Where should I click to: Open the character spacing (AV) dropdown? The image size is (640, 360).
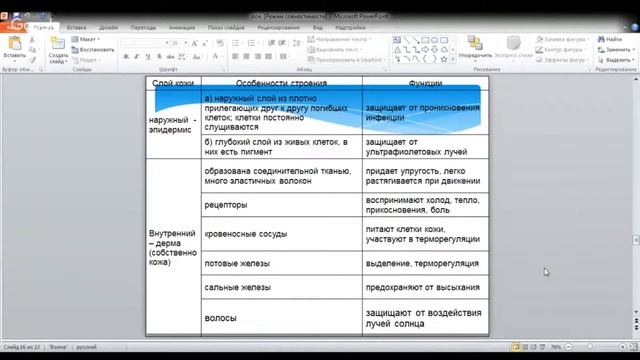tap(182, 57)
